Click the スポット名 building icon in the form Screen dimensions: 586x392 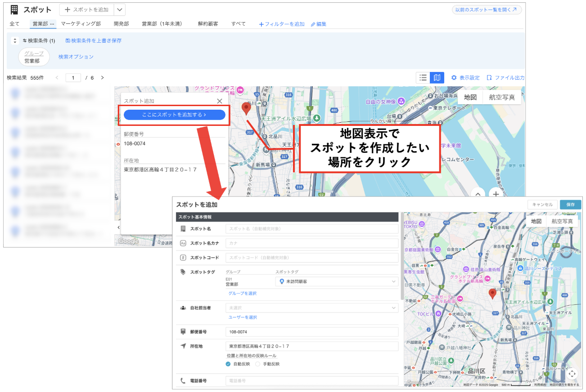click(183, 229)
